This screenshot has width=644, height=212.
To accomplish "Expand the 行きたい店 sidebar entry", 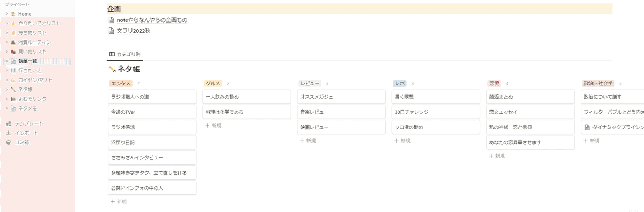I will click(x=6, y=70).
